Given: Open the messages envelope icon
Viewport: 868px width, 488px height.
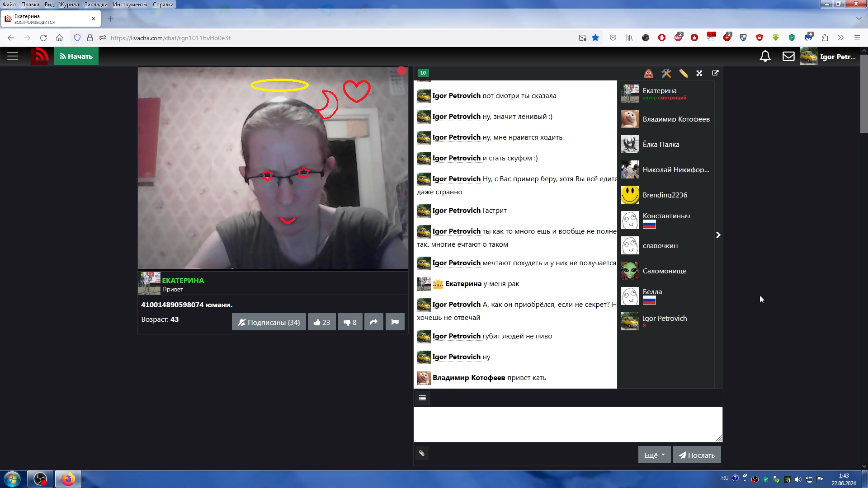Looking at the screenshot, I should tap(788, 56).
